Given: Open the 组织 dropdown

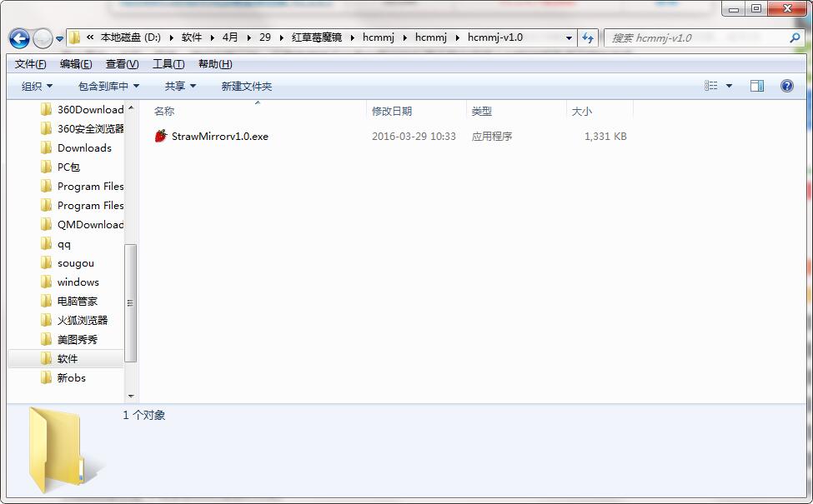Looking at the screenshot, I should click(x=37, y=86).
